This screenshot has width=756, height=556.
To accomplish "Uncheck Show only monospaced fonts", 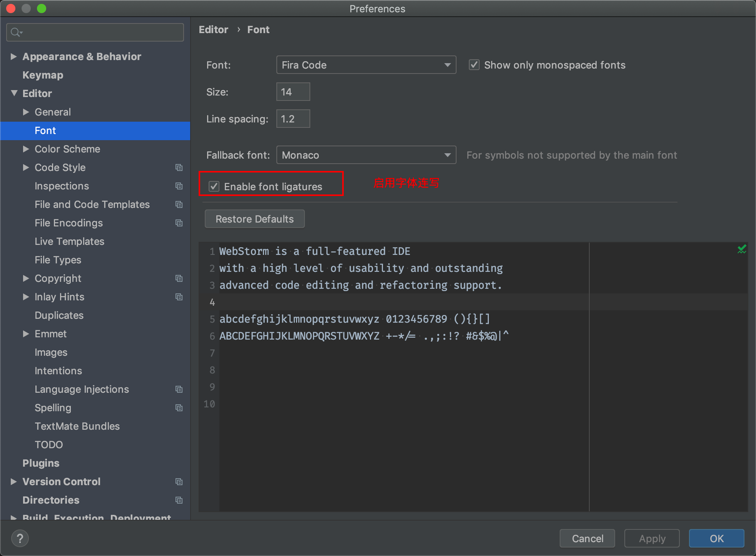I will pos(474,65).
